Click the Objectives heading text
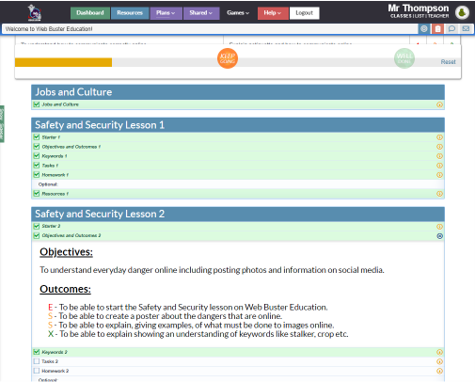Screen dimensions: 475x383 pos(66,252)
